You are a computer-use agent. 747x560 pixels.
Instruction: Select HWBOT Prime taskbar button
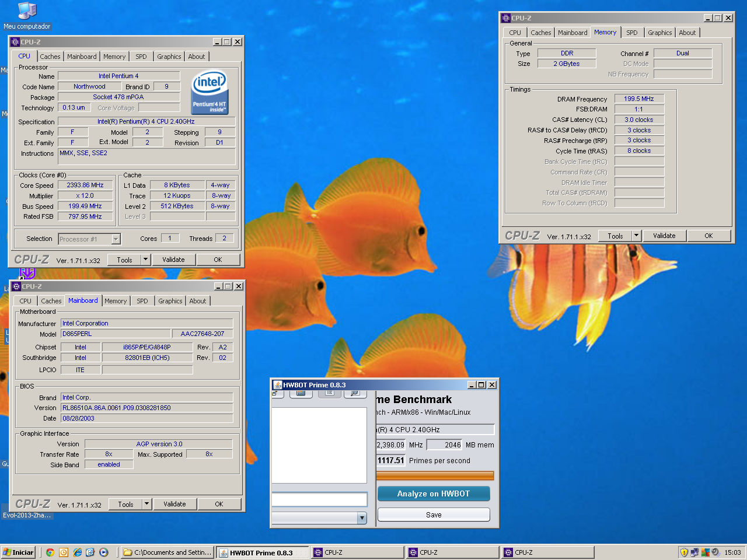[x=263, y=552]
